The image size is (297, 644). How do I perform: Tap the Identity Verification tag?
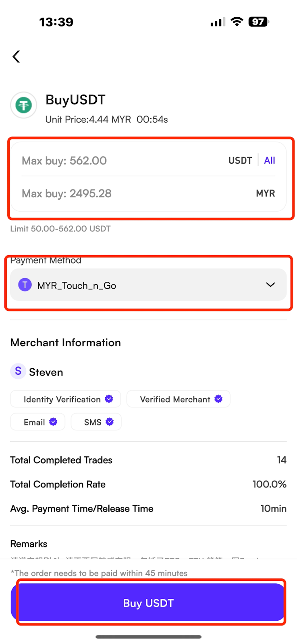65,399
